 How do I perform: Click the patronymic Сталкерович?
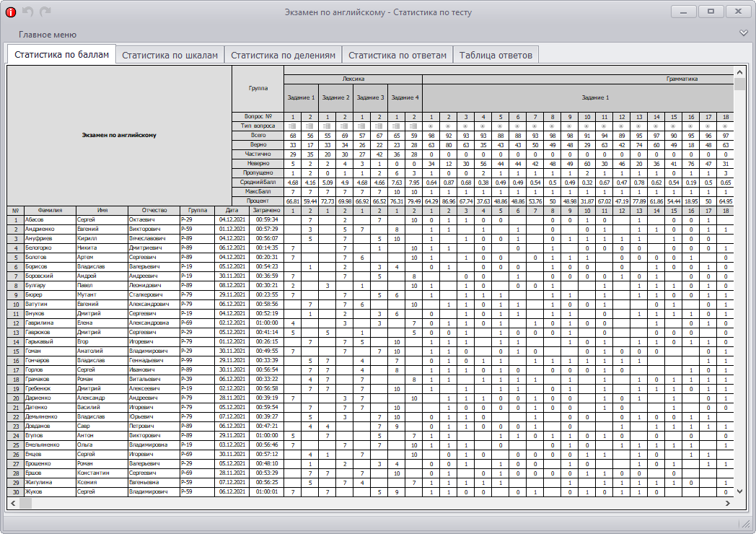(x=146, y=294)
